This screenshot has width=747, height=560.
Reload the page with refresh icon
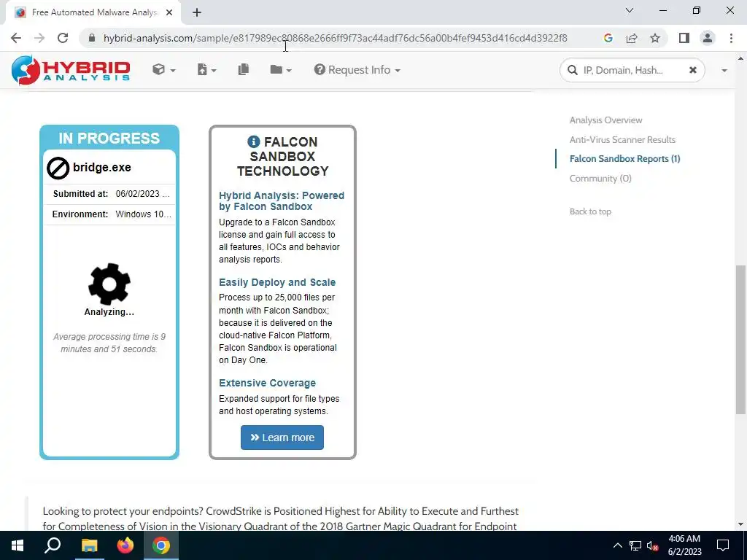coord(63,38)
